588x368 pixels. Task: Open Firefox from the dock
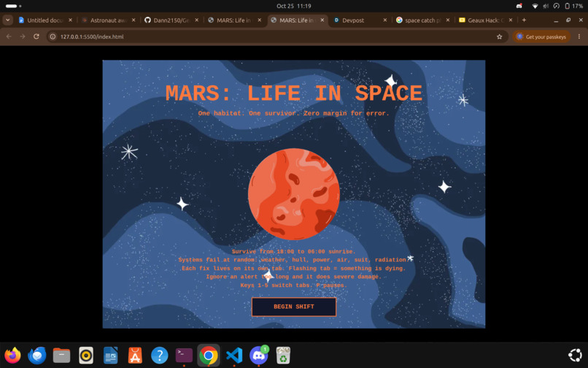click(12, 356)
